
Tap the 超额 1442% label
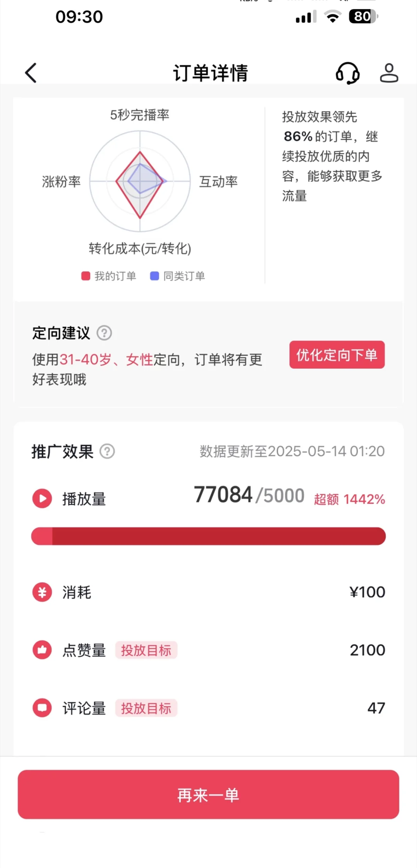349,499
